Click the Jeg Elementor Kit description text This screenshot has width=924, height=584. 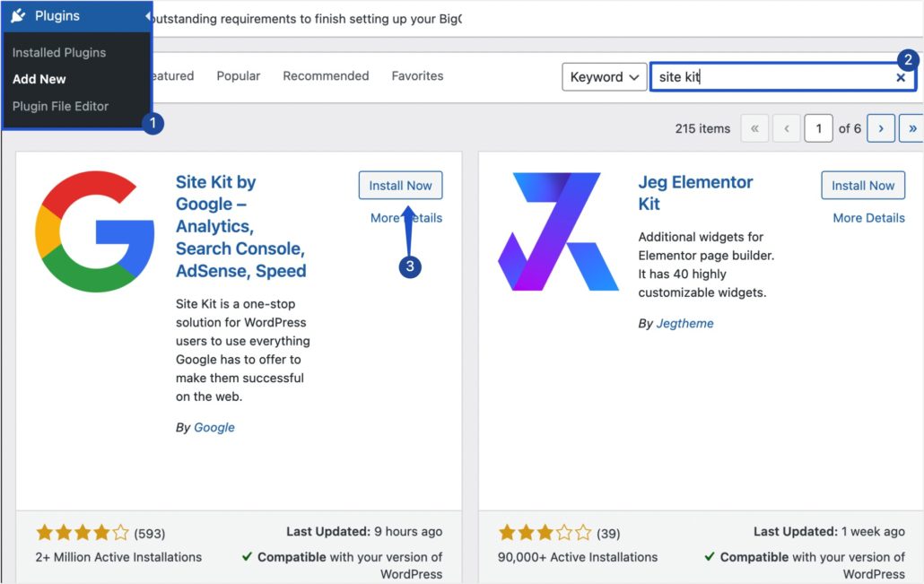706,265
